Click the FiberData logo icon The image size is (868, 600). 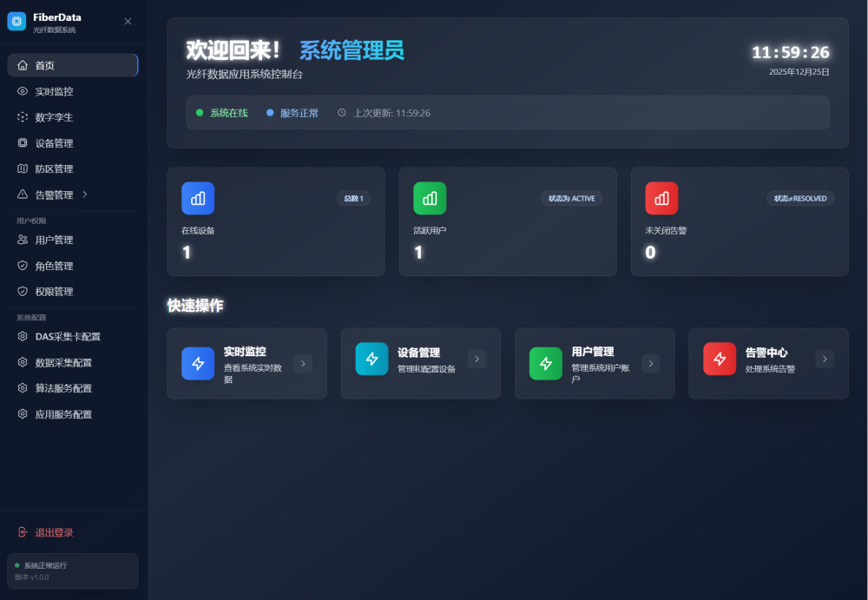pos(16,22)
